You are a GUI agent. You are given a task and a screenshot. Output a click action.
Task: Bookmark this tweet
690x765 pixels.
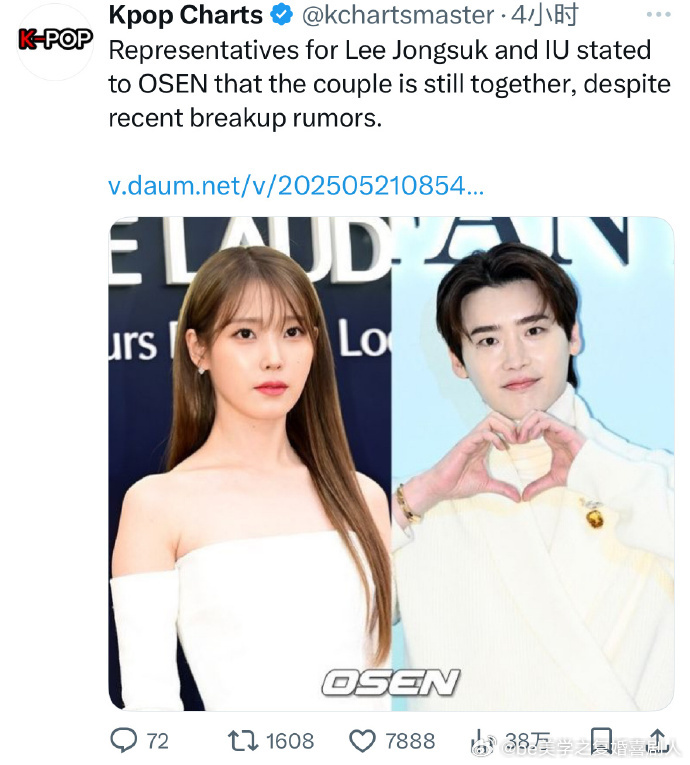(x=601, y=740)
